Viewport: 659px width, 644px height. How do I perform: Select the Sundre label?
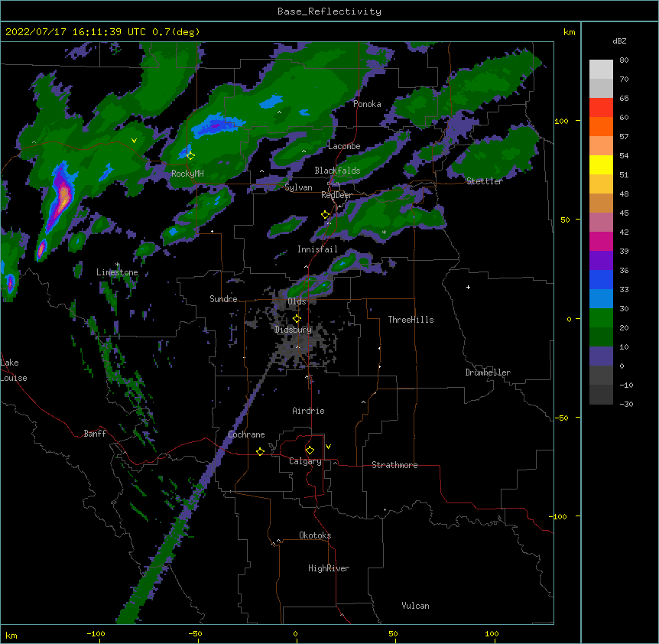(223, 299)
